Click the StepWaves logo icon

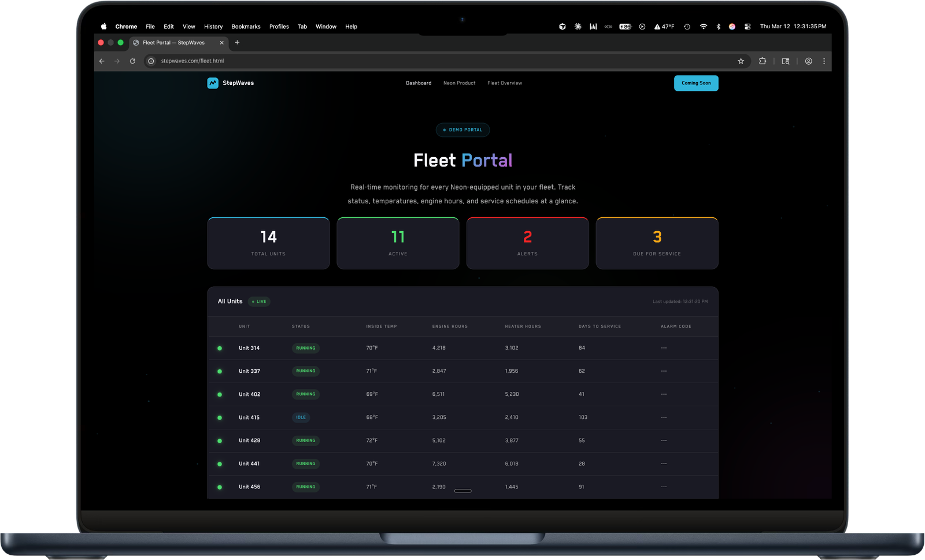(x=212, y=83)
